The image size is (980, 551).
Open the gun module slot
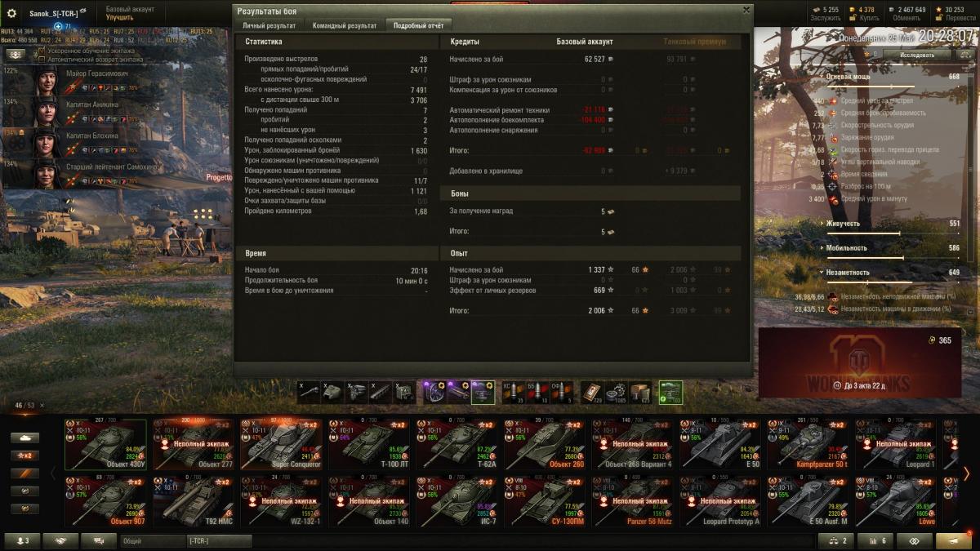pyautogui.click(x=310, y=392)
